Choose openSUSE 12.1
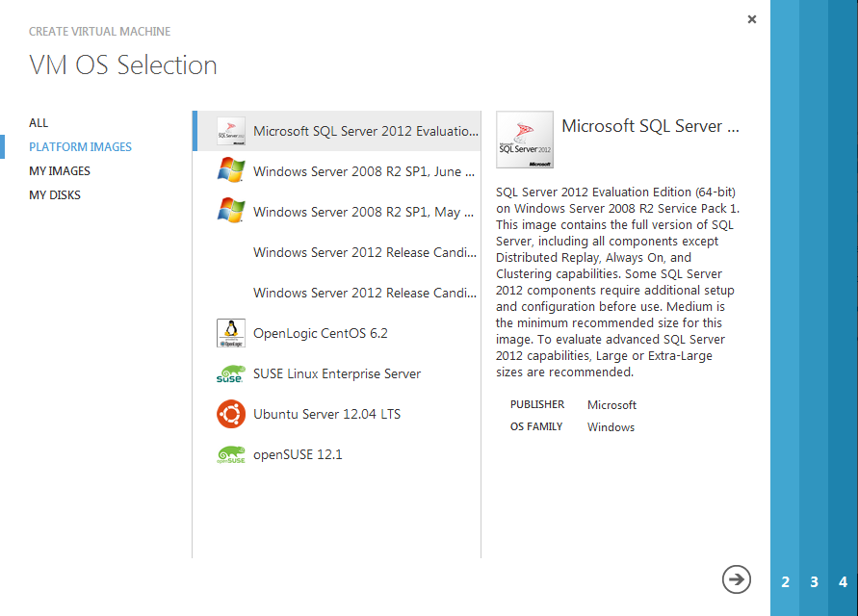The image size is (858, 616). pyautogui.click(x=337, y=454)
